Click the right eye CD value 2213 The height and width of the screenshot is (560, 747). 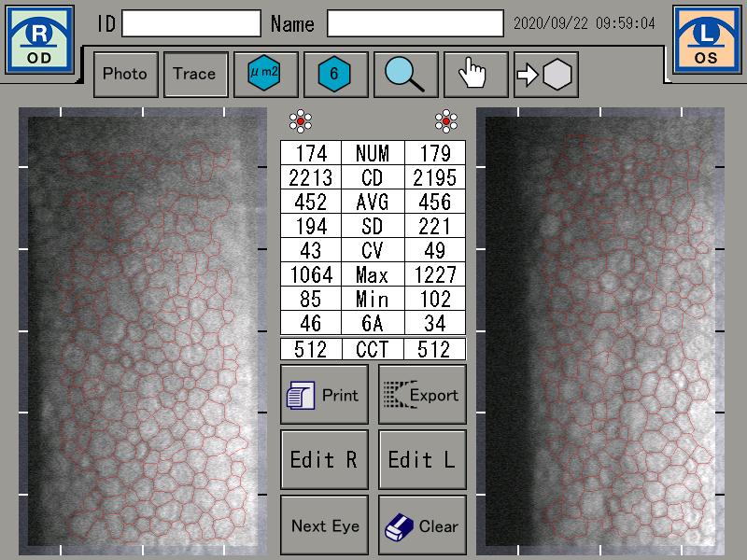click(x=311, y=177)
